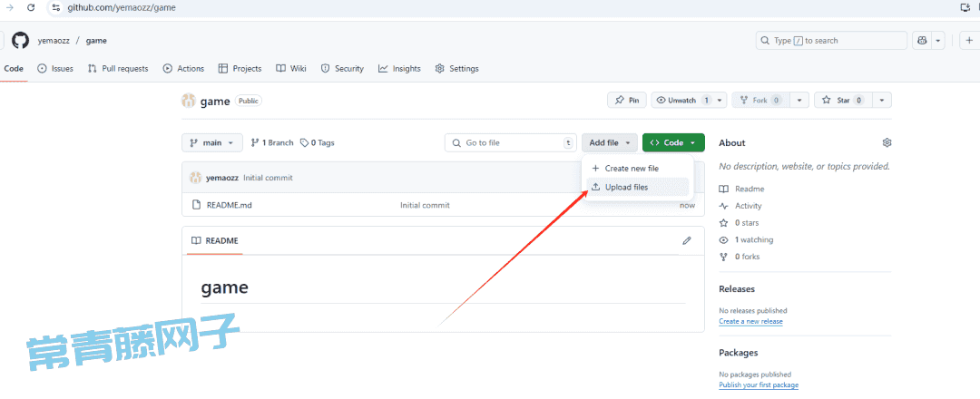
Task: Go to the Actions tab
Action: click(x=183, y=69)
